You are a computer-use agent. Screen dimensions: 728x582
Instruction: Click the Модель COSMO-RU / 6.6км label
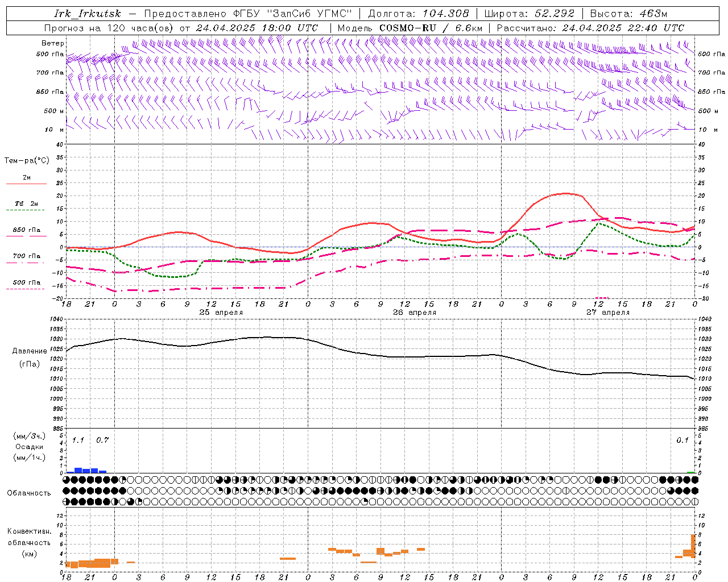(x=409, y=28)
